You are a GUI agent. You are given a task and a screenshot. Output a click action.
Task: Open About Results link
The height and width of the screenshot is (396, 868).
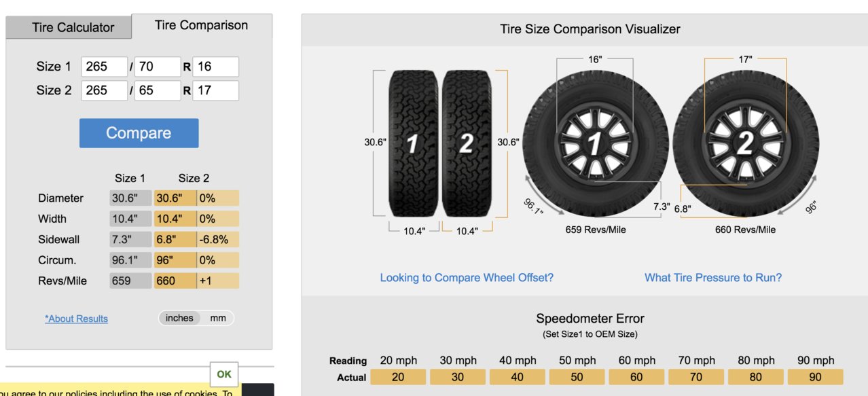click(76, 319)
